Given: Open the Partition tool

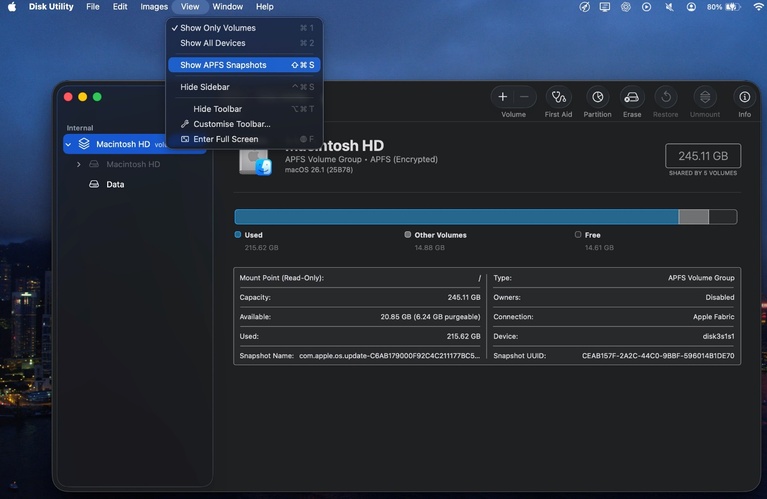Looking at the screenshot, I should point(597,97).
